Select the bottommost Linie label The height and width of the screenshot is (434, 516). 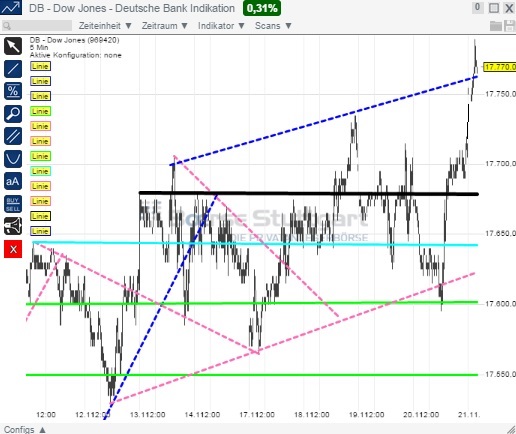pyautogui.click(x=40, y=231)
